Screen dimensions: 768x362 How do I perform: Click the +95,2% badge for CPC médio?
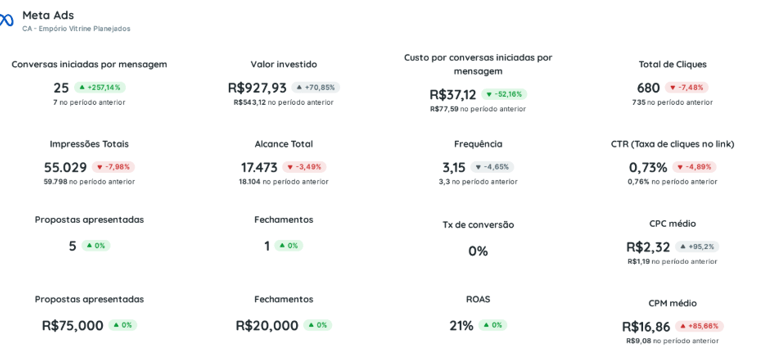point(697,247)
